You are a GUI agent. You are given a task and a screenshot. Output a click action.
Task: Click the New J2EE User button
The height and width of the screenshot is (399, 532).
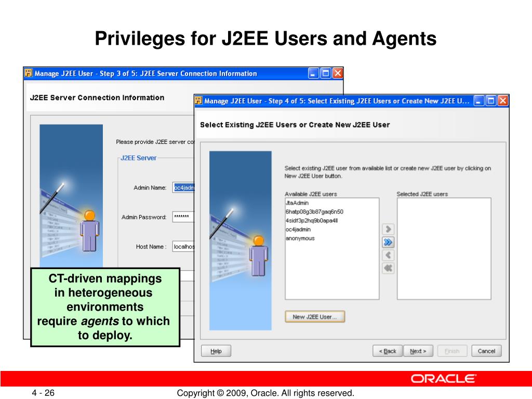pos(315,316)
